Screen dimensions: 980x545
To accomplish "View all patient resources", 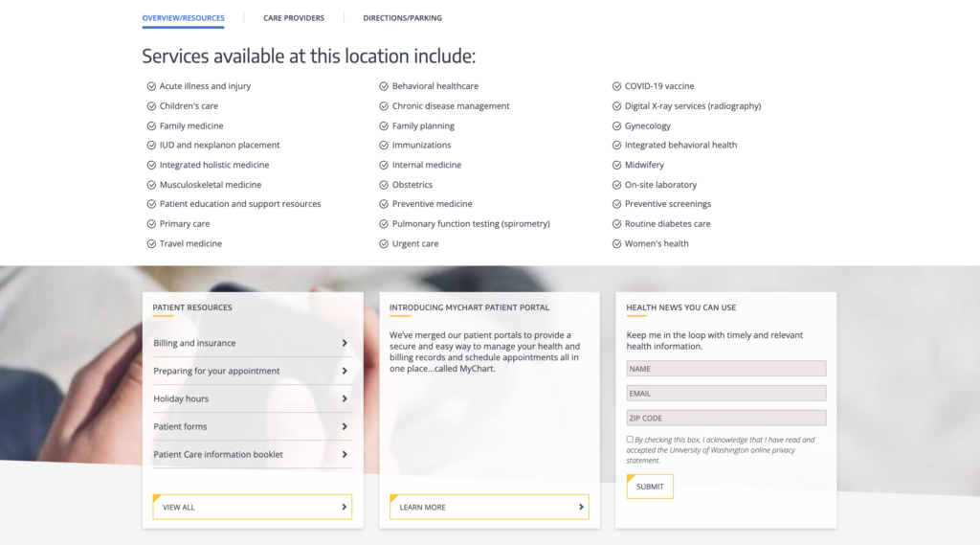I will (253, 507).
